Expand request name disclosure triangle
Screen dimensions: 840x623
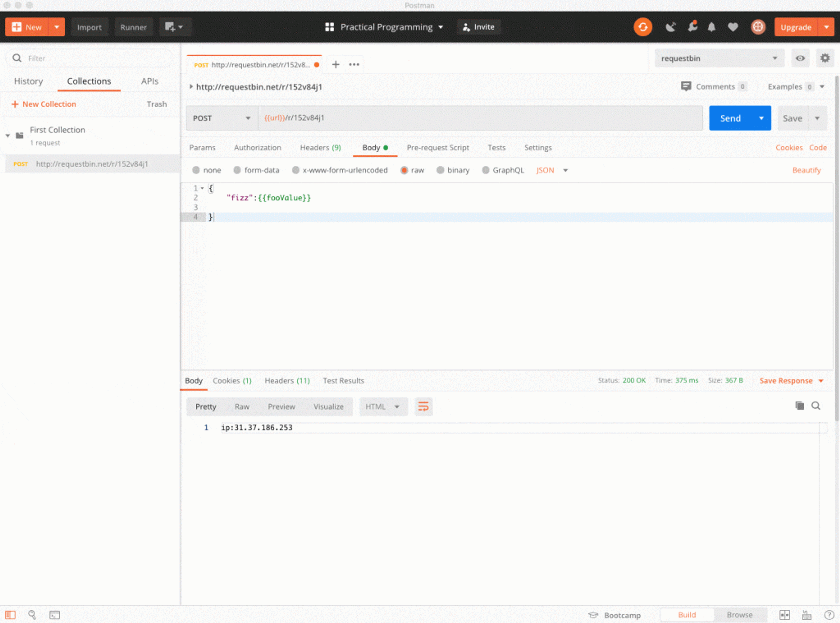(191, 86)
